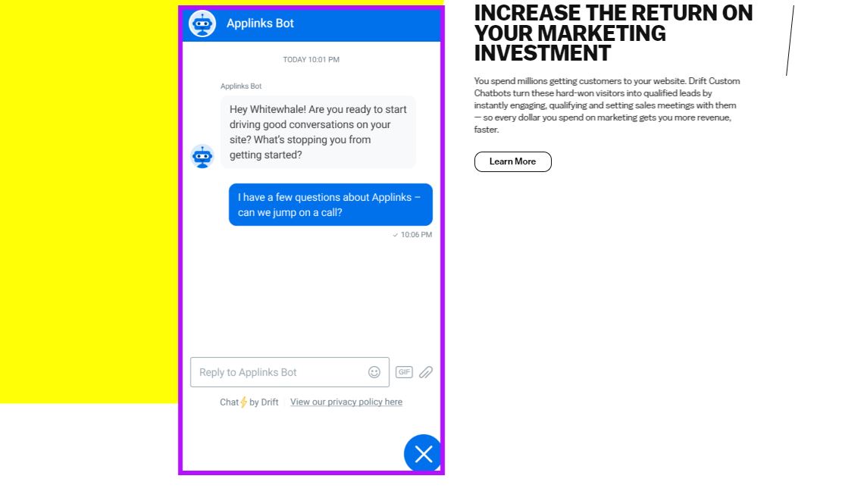Click the 10:06 PM sent time

(x=416, y=235)
